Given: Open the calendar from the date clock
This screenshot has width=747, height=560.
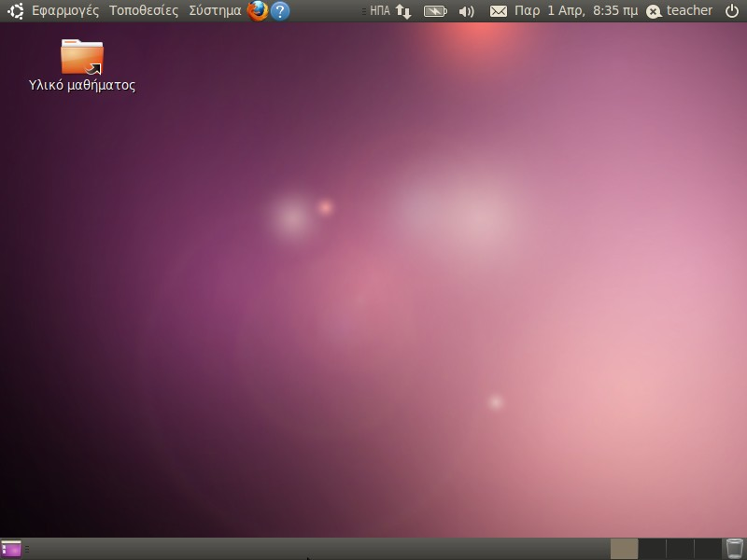Looking at the screenshot, I should [576, 10].
